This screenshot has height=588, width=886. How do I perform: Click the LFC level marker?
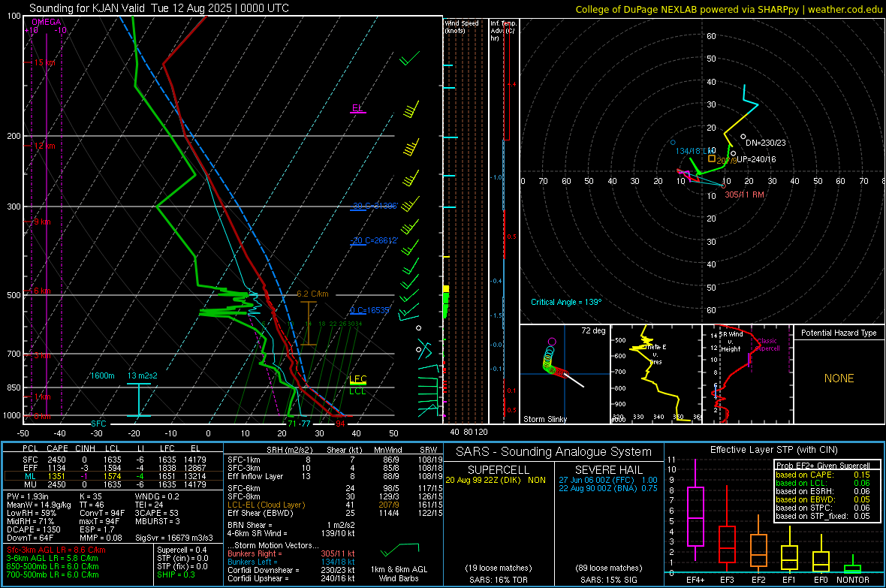pos(357,379)
